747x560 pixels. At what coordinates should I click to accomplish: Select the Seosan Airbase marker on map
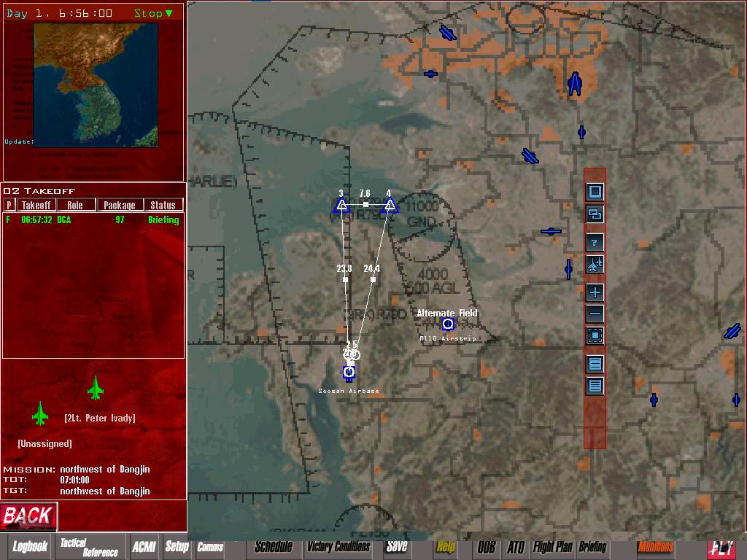[349, 373]
